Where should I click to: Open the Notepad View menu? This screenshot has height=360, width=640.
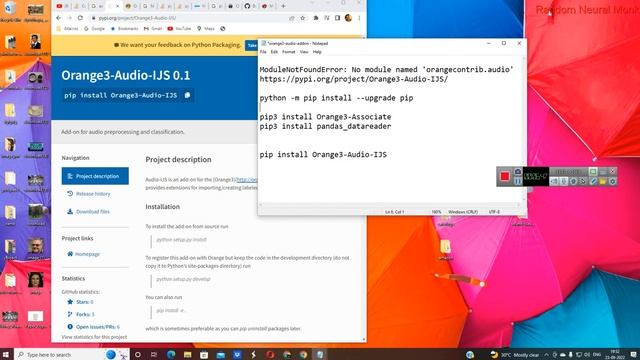click(x=304, y=52)
